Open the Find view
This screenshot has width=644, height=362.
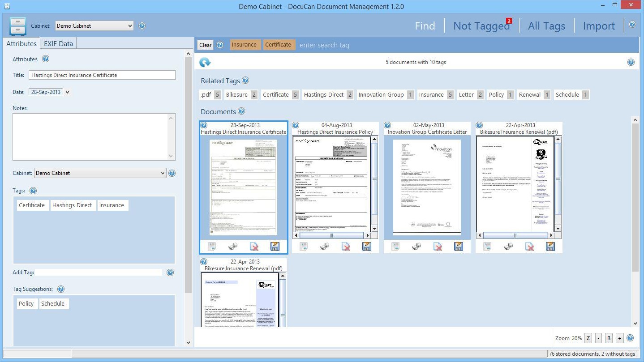click(x=425, y=26)
